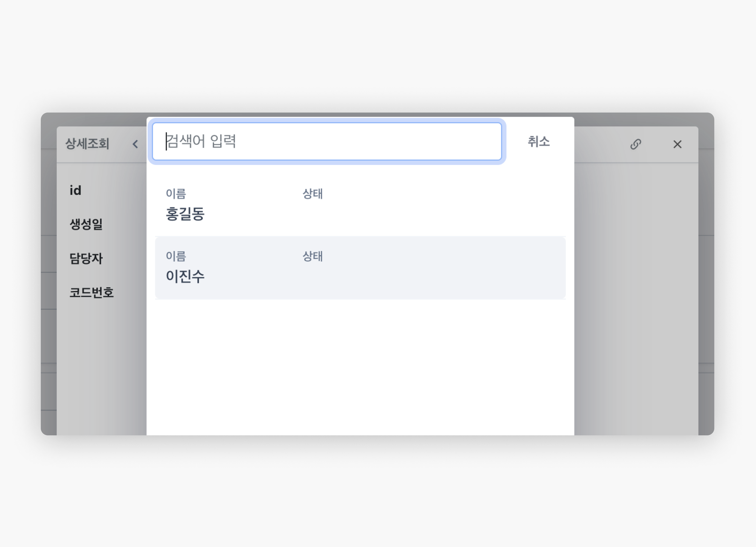
Task: Open the 담당자 field
Action: (86, 258)
